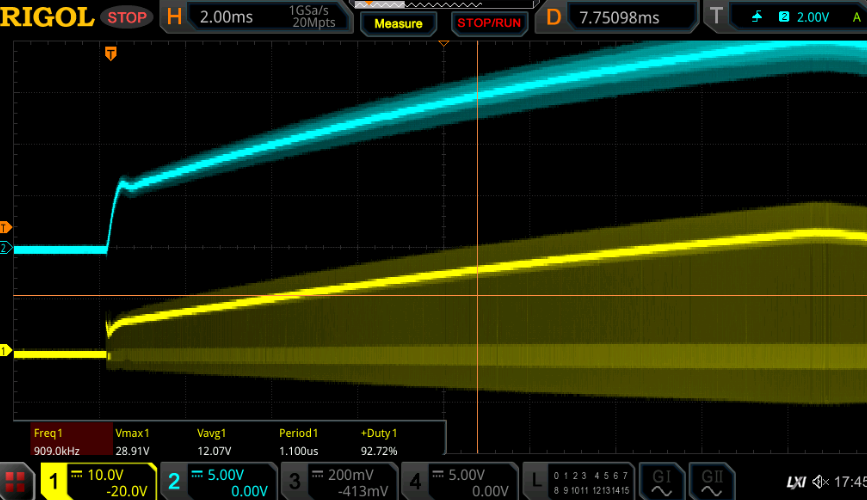Select channel 1 ground reference marker
Viewport: 867px width, 500px height.
(5, 351)
